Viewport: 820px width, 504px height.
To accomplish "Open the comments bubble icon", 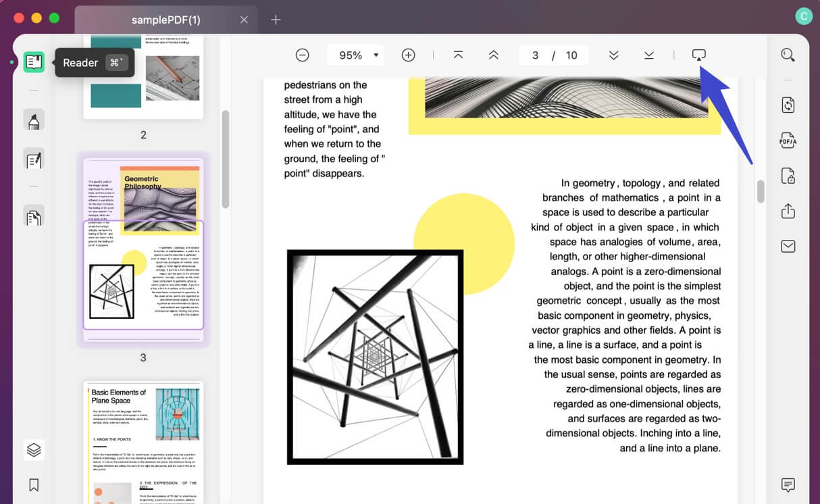I will (x=788, y=485).
